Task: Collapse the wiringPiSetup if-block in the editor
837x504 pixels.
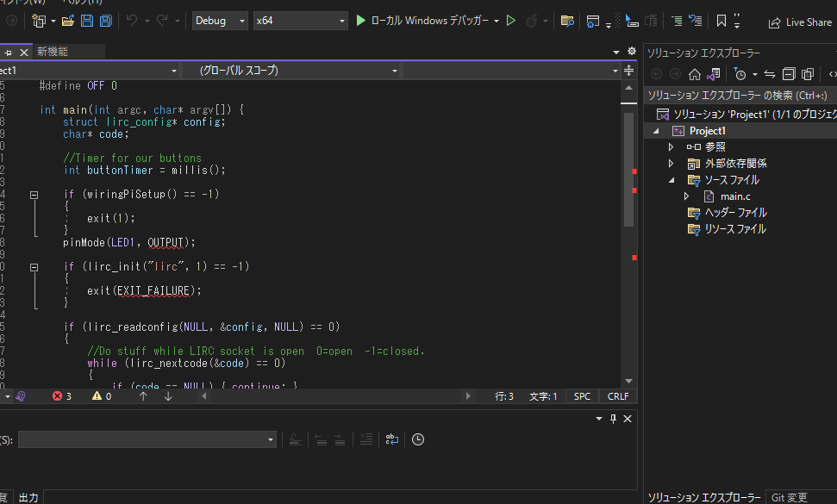Action: (x=34, y=195)
